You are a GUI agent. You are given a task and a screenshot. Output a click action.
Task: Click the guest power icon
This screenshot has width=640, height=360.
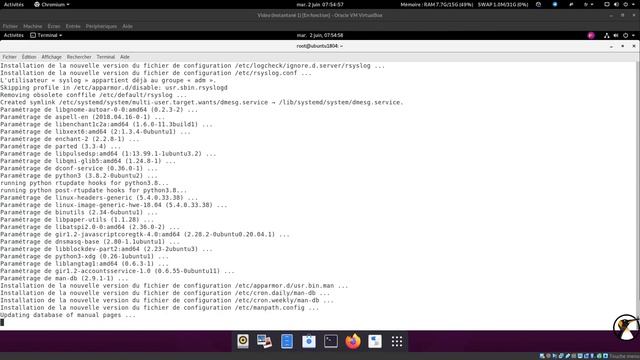(625, 36)
